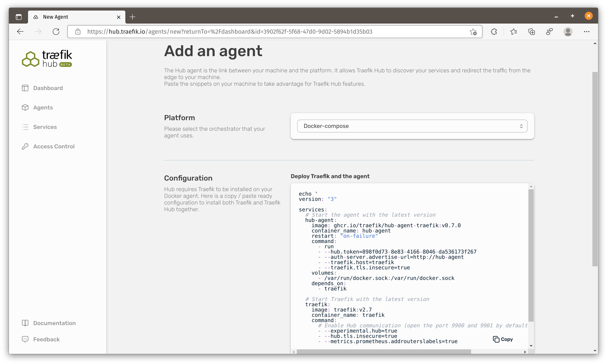
Task: Open browser extensions puzzle icon
Action: tap(494, 32)
